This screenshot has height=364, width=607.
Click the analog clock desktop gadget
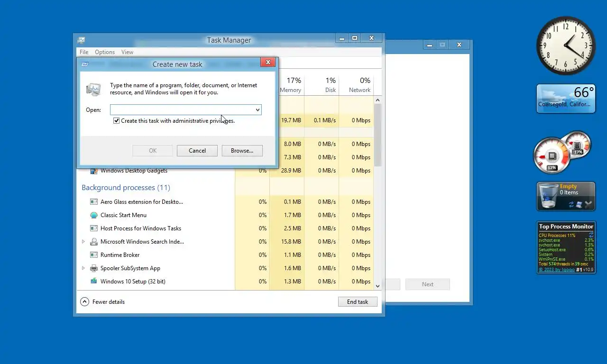(x=566, y=45)
